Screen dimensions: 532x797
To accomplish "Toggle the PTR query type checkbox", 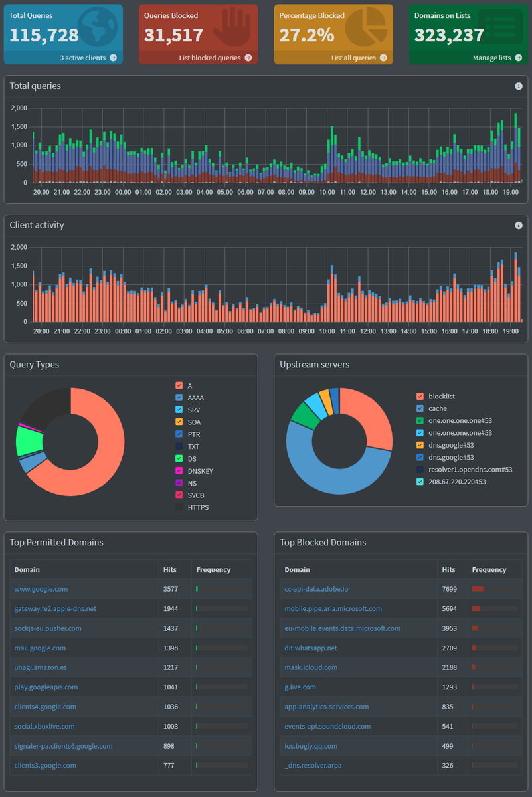I will click(x=179, y=434).
